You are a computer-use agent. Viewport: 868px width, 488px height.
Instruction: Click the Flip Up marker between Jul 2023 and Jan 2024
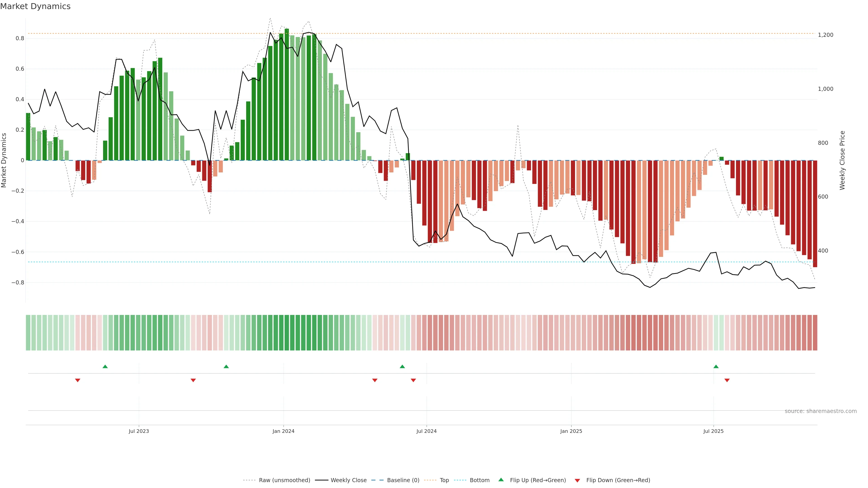click(226, 366)
